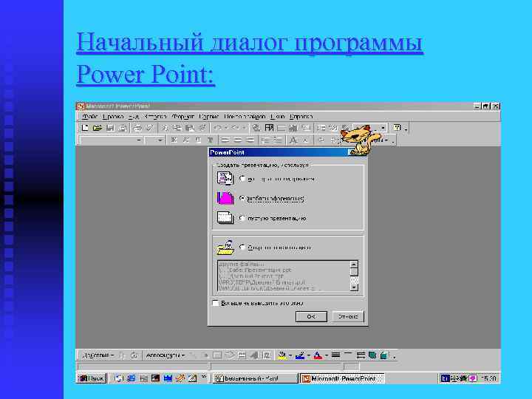Image resolution: width=532 pixels, height=399 pixels.
Task: Open the line color dropdown arrow
Action: coord(308,355)
